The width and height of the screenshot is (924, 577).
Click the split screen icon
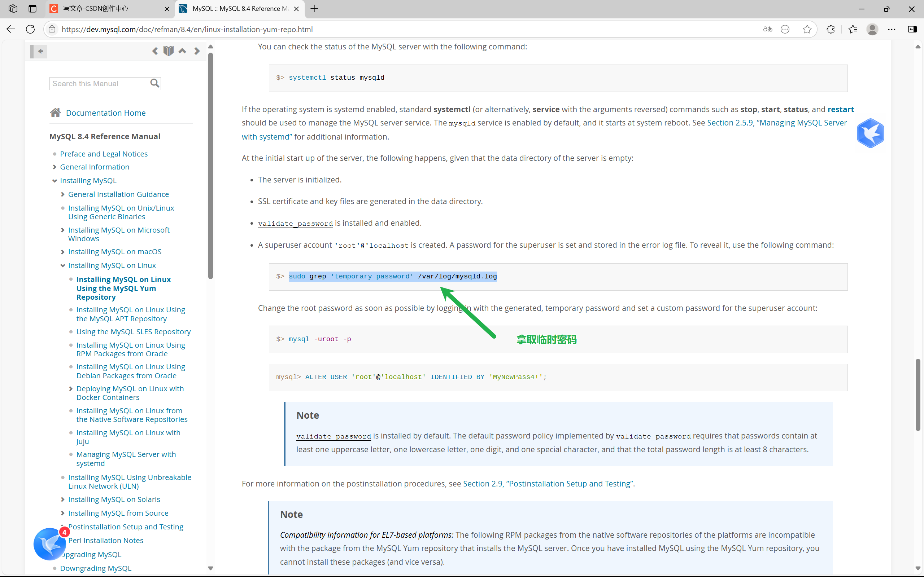tap(912, 29)
